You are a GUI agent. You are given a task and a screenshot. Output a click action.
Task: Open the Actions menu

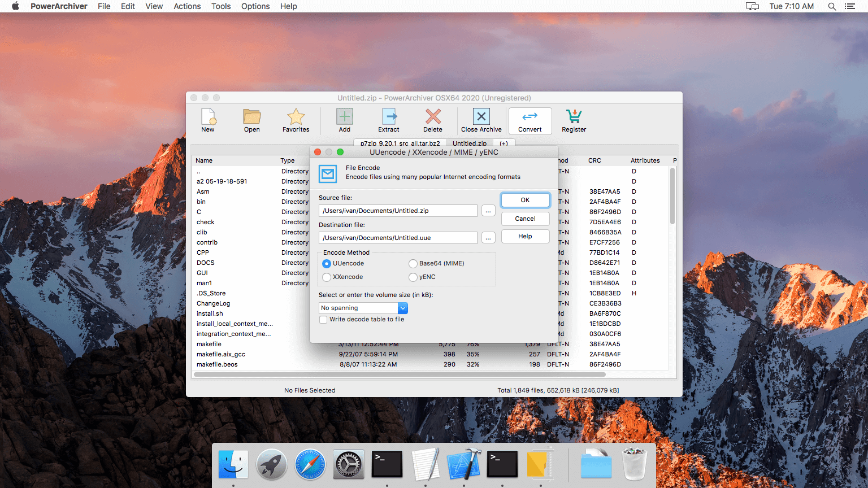(187, 6)
